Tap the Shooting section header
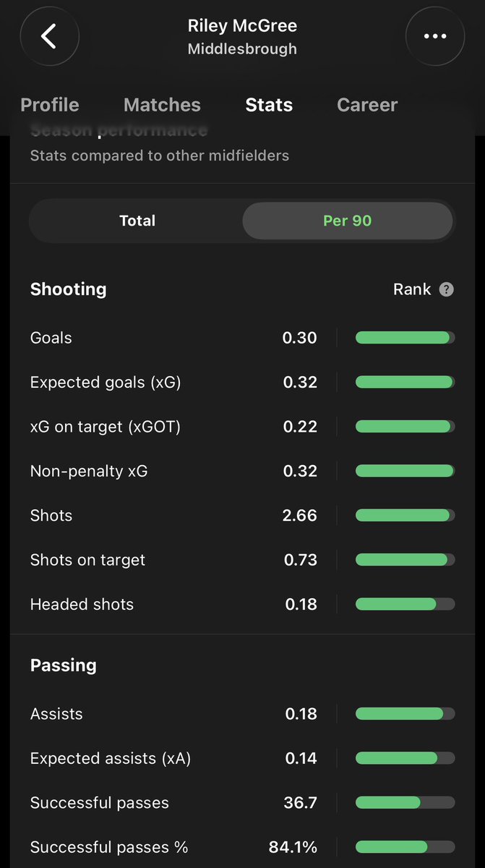485x868 pixels. 68,289
